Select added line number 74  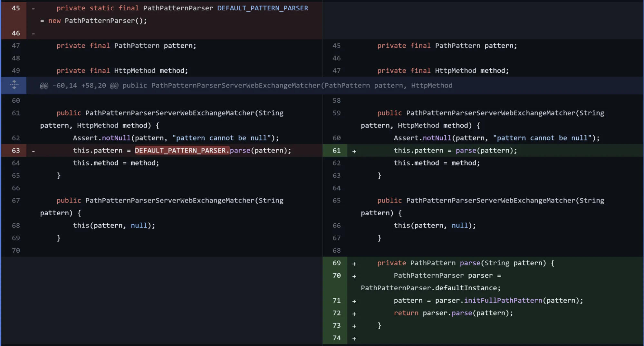click(336, 338)
